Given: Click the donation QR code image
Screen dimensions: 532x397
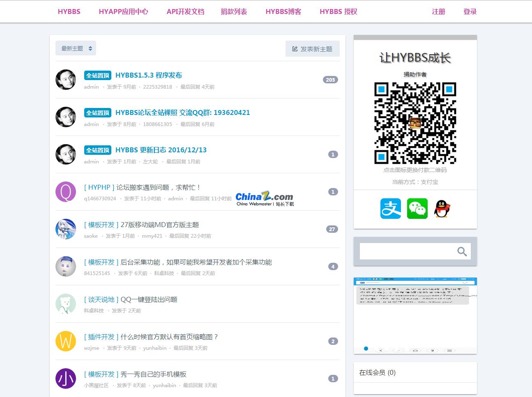Looking at the screenshot, I should (x=415, y=123).
